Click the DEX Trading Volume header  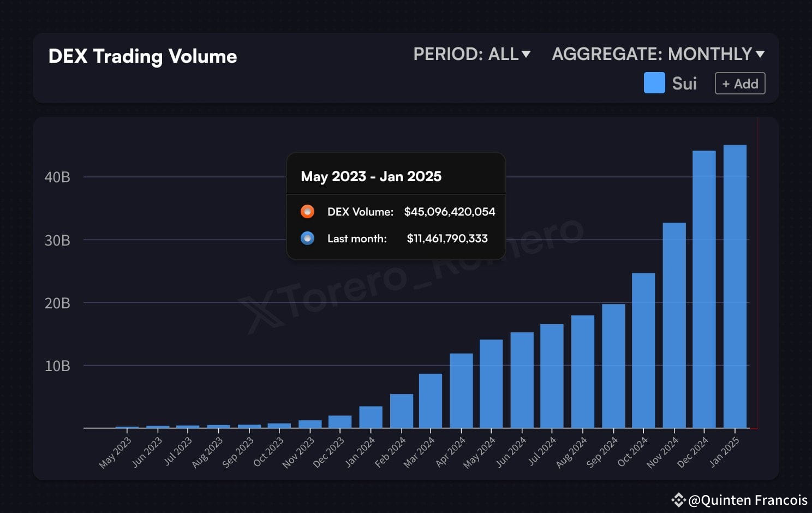(x=142, y=56)
